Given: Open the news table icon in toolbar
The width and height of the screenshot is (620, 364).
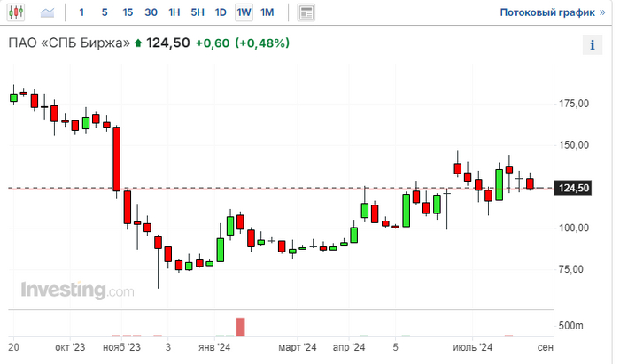Looking at the screenshot, I should 306,12.
